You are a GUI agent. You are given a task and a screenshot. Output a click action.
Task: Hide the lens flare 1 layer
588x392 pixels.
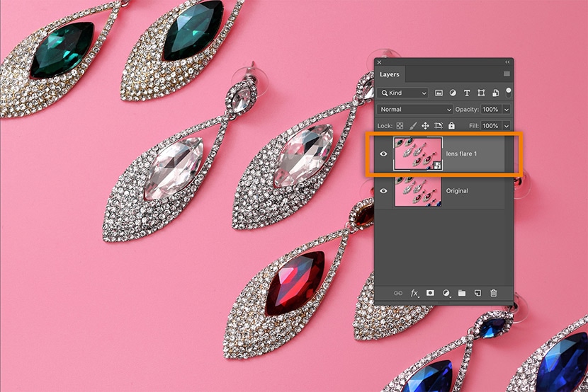tap(383, 154)
